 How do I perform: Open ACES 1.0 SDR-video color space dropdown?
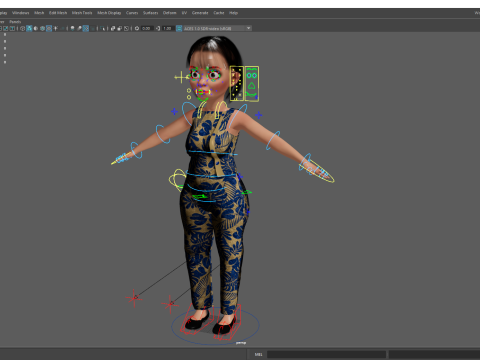tap(217, 28)
